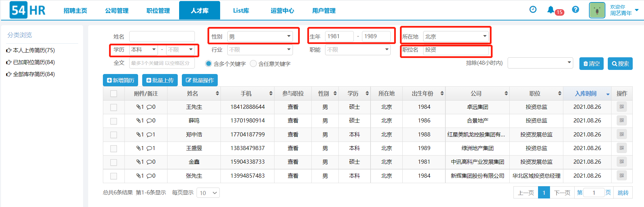The height and width of the screenshot is (207, 644).
Task: Open 所在地 dropdown showing 北京
Action: coord(456,36)
